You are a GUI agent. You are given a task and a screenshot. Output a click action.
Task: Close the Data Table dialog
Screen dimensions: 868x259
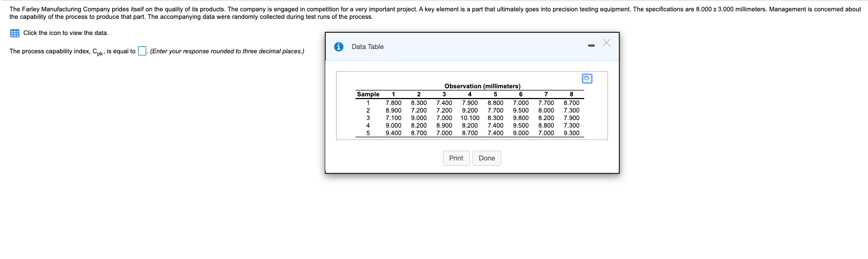coord(606,43)
